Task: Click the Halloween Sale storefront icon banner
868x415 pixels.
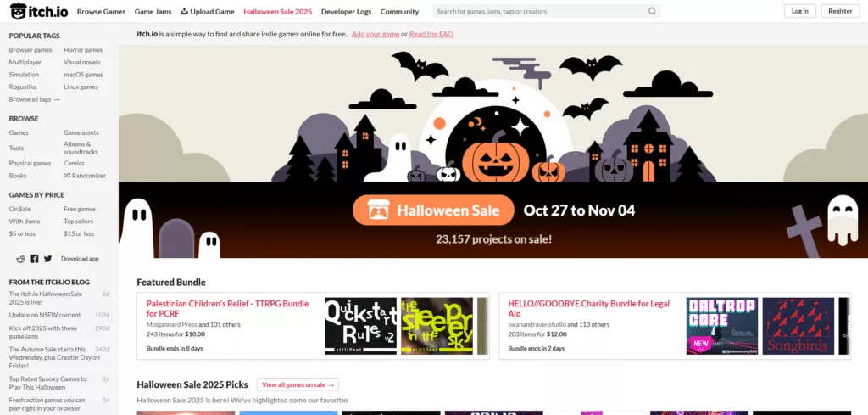Action: point(378,210)
